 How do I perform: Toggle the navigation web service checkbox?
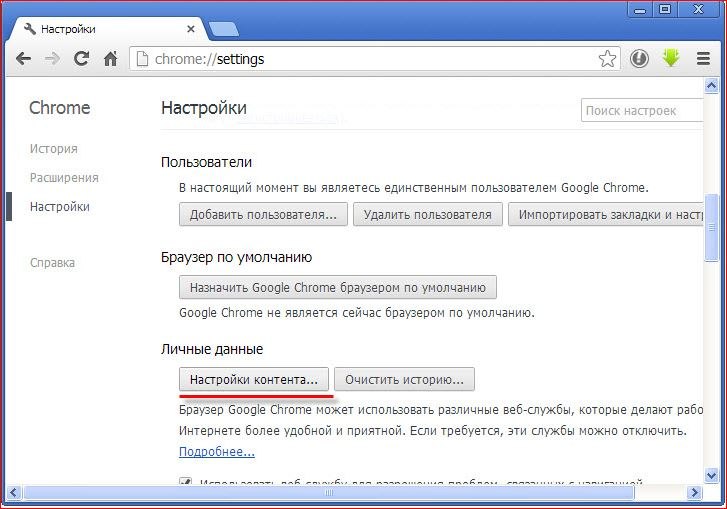tap(185, 481)
